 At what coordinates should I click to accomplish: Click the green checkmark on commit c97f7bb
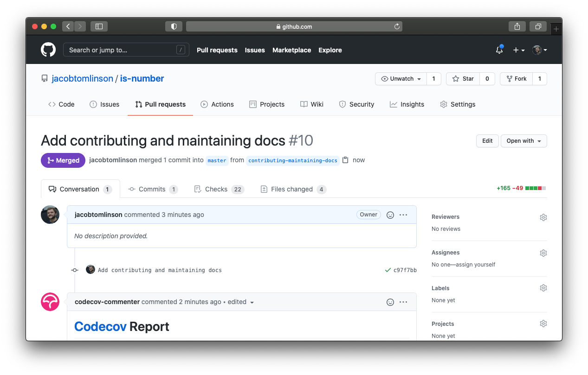coord(388,269)
